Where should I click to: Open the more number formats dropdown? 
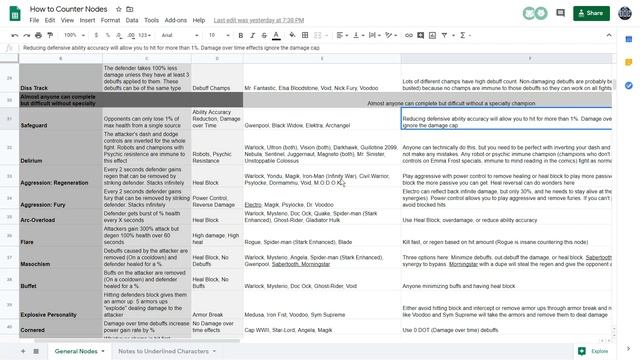(x=144, y=36)
